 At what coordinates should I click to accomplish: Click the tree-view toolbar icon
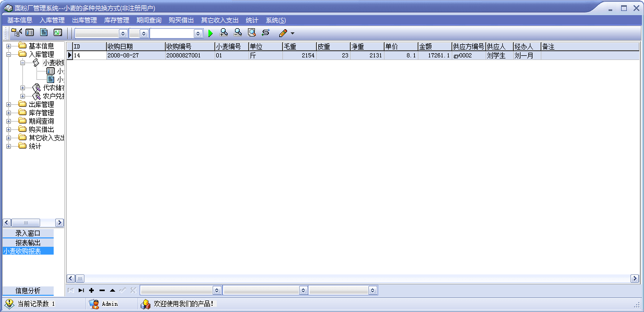[16, 33]
